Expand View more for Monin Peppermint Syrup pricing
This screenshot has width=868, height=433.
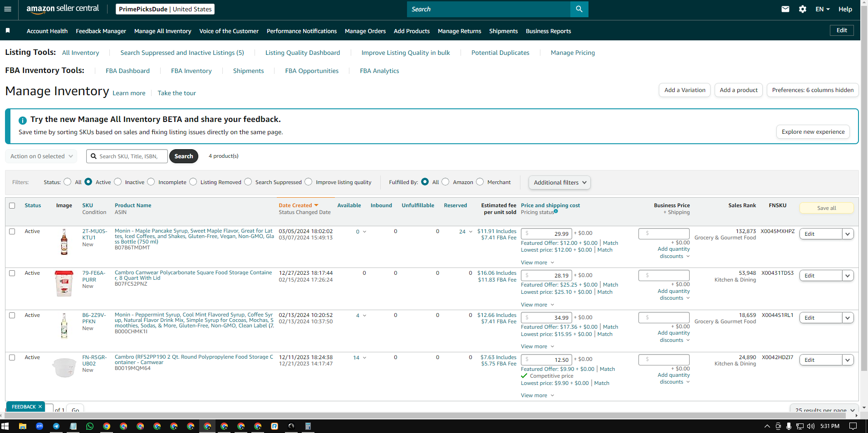pyautogui.click(x=537, y=346)
